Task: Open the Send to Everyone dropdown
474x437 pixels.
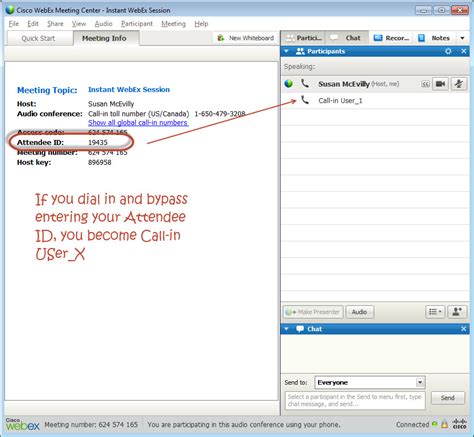Action: (x=370, y=383)
